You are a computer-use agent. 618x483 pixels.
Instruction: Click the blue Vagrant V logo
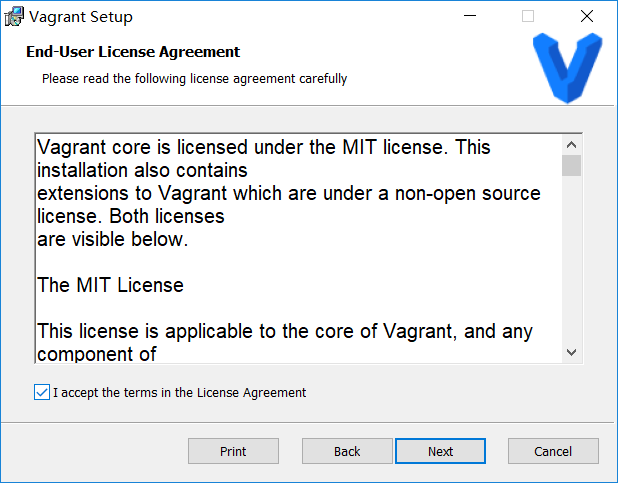566,67
